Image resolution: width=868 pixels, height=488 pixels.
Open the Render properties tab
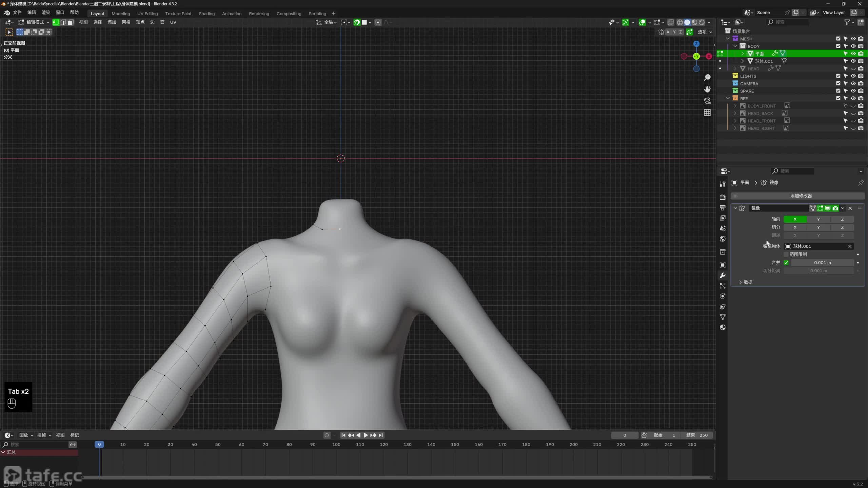click(723, 197)
